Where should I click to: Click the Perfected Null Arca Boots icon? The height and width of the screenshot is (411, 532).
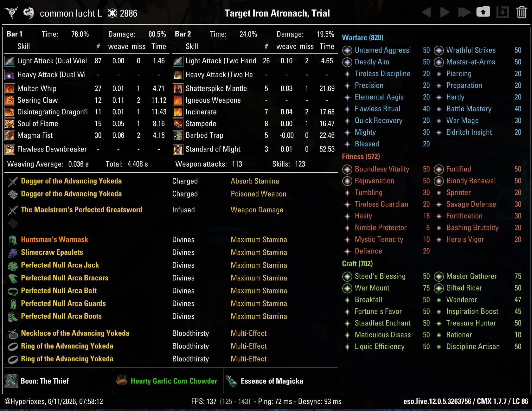[x=13, y=317]
